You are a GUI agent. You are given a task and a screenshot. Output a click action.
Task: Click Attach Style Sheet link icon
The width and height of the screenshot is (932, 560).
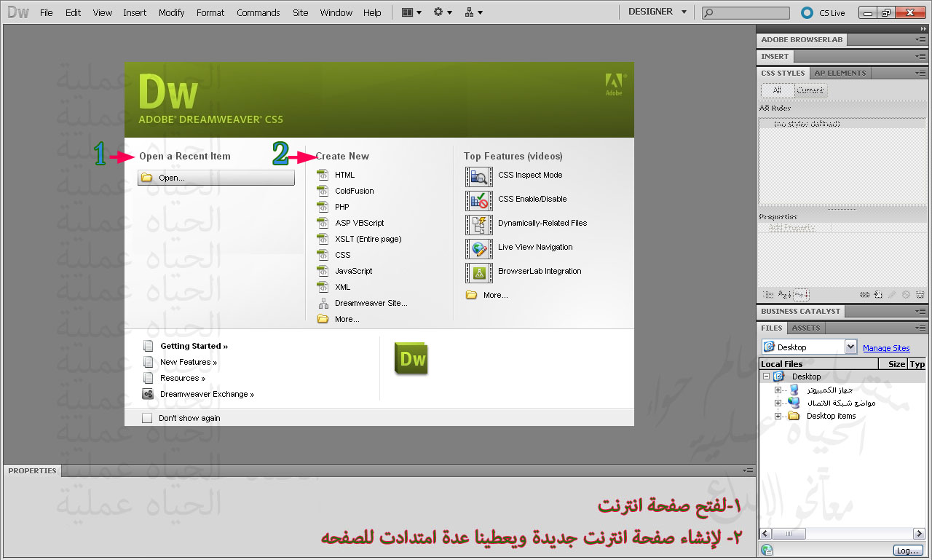tap(865, 295)
